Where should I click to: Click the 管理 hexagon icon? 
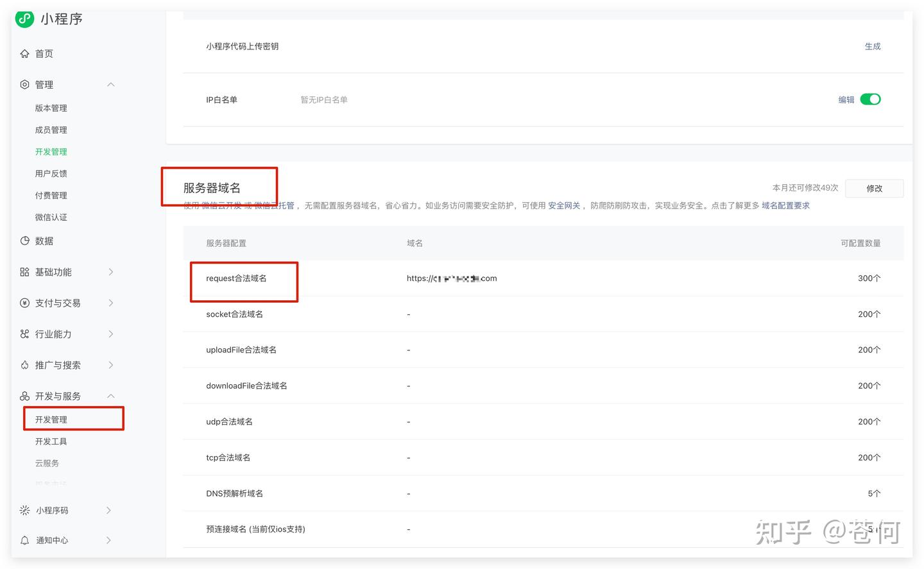tap(24, 85)
